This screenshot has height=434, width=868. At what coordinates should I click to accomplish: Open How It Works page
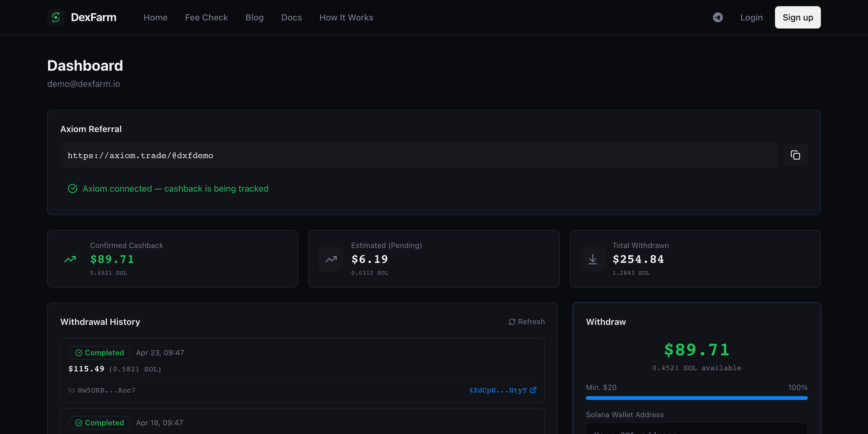point(346,18)
